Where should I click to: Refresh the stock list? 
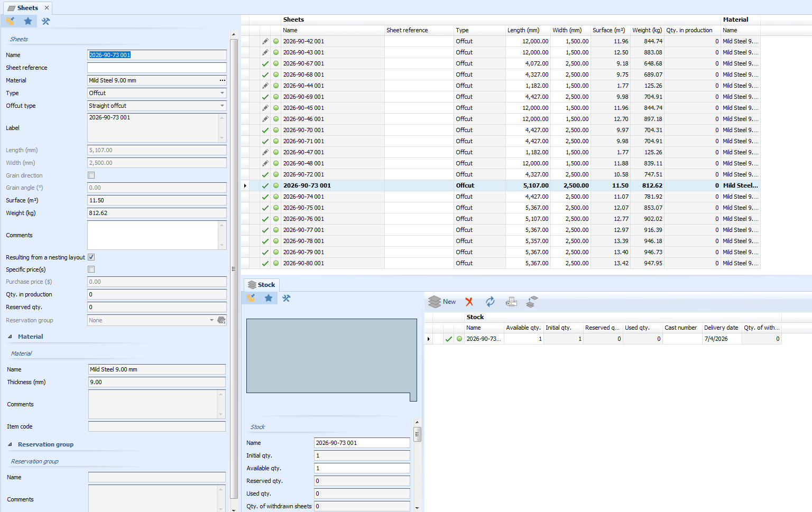[x=490, y=302]
